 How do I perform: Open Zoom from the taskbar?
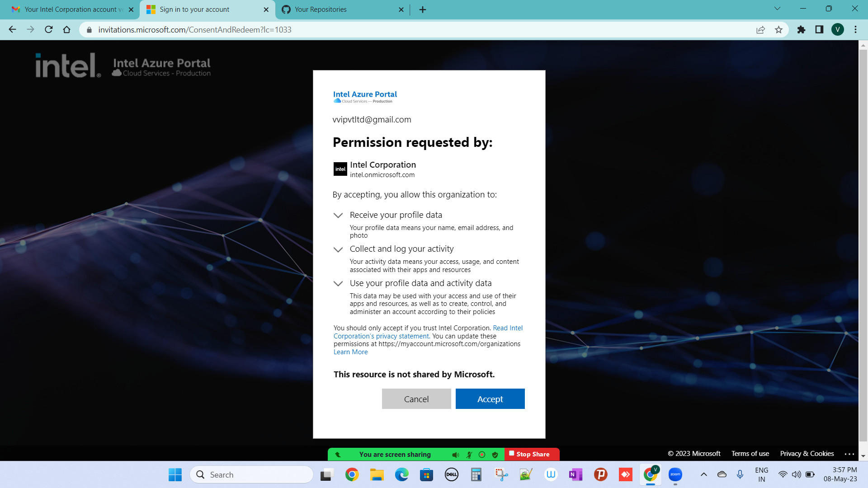[675, 474]
